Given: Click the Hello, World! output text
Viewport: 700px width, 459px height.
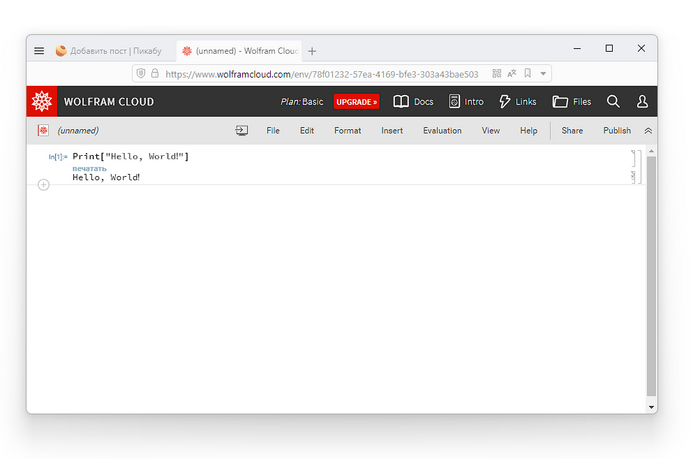Looking at the screenshot, I should coord(106,177).
